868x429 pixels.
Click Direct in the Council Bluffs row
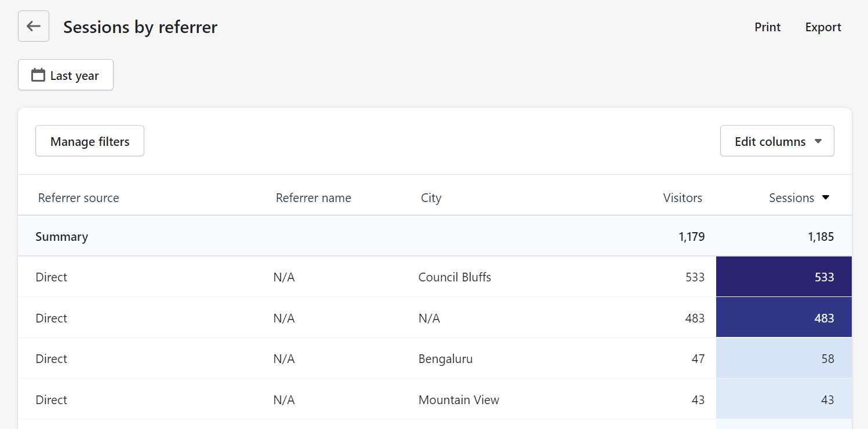point(52,277)
